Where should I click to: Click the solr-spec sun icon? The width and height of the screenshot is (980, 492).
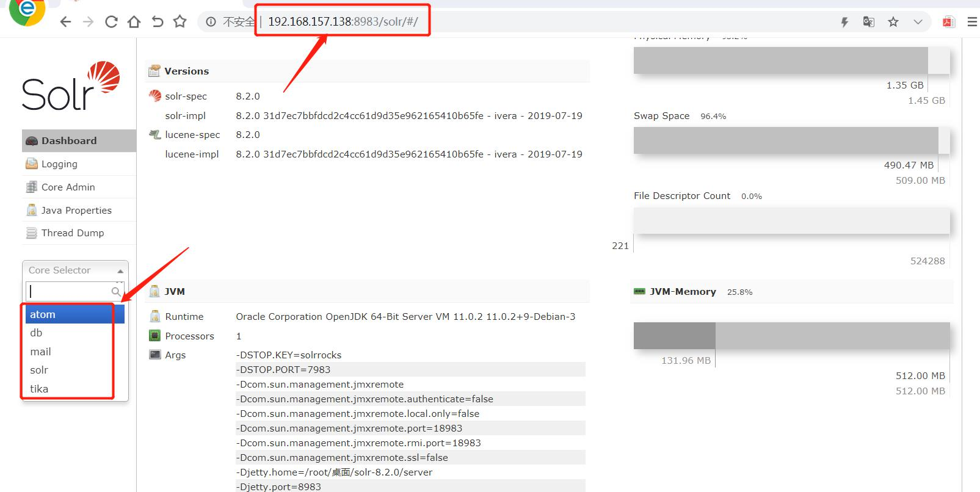[155, 96]
